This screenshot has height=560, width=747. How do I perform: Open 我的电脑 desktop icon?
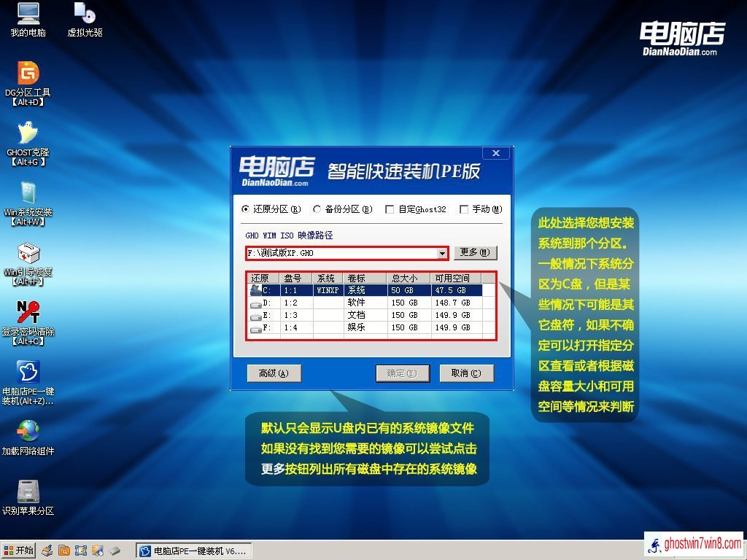[x=28, y=14]
